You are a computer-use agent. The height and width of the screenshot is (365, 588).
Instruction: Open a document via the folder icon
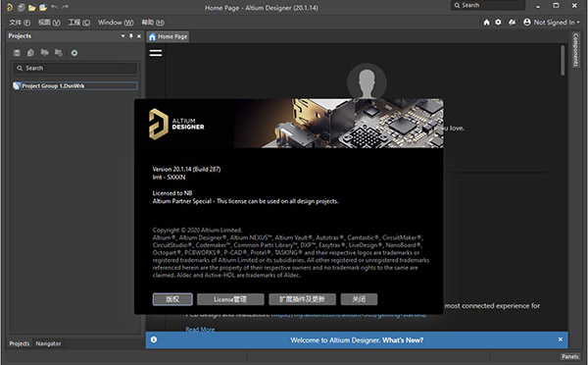click(x=32, y=7)
